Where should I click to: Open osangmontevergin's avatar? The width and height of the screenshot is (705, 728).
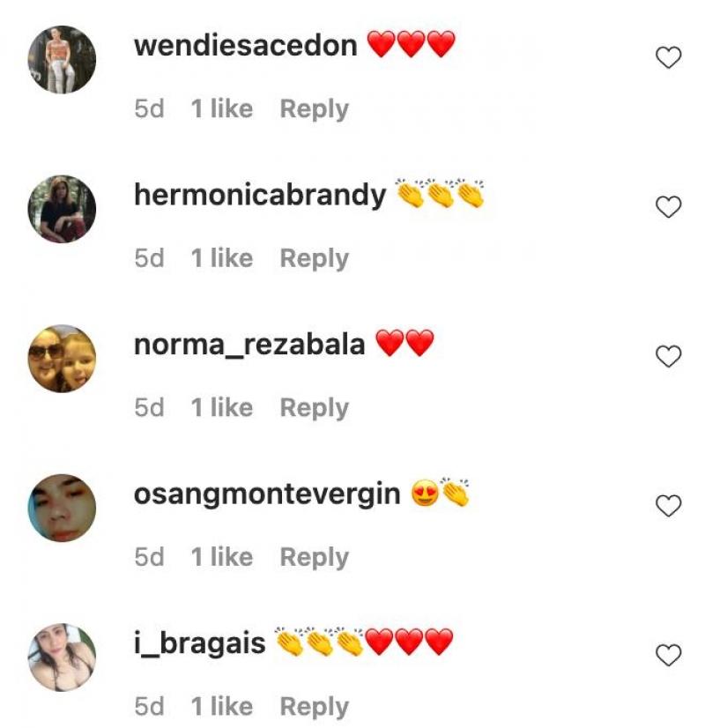[63, 508]
